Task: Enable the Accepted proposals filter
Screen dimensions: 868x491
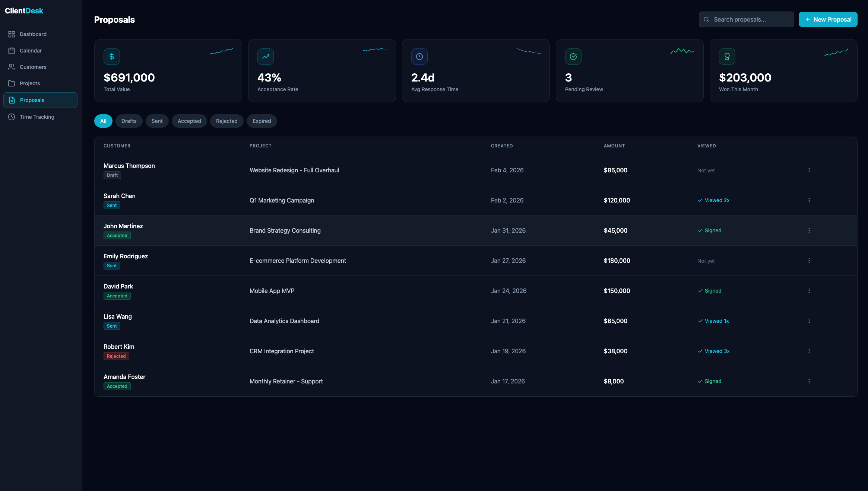Action: 189,121
